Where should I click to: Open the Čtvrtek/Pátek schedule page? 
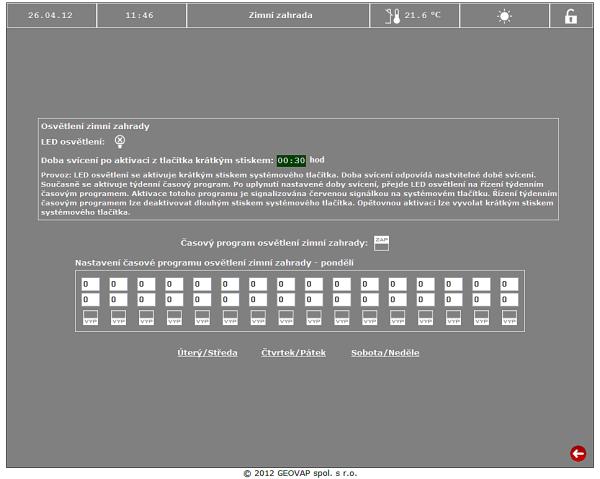pos(294,353)
